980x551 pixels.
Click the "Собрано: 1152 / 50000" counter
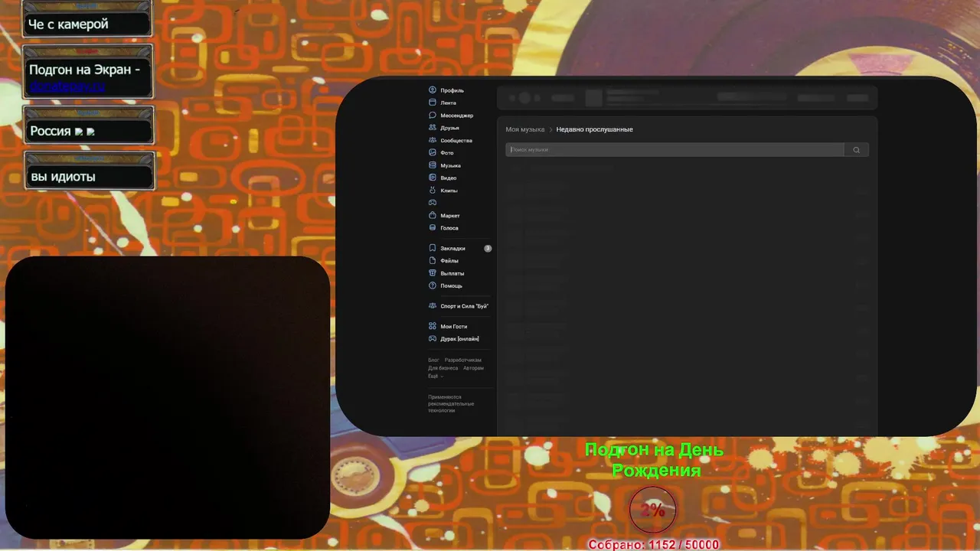point(653,545)
